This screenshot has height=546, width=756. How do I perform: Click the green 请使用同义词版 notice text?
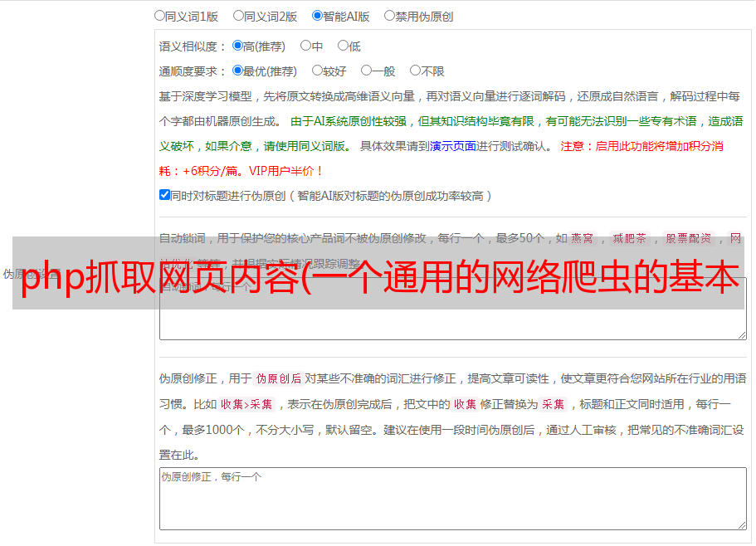[x=307, y=146]
